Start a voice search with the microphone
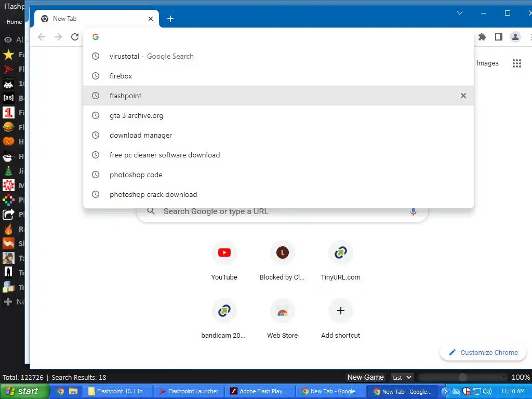 pos(413,211)
